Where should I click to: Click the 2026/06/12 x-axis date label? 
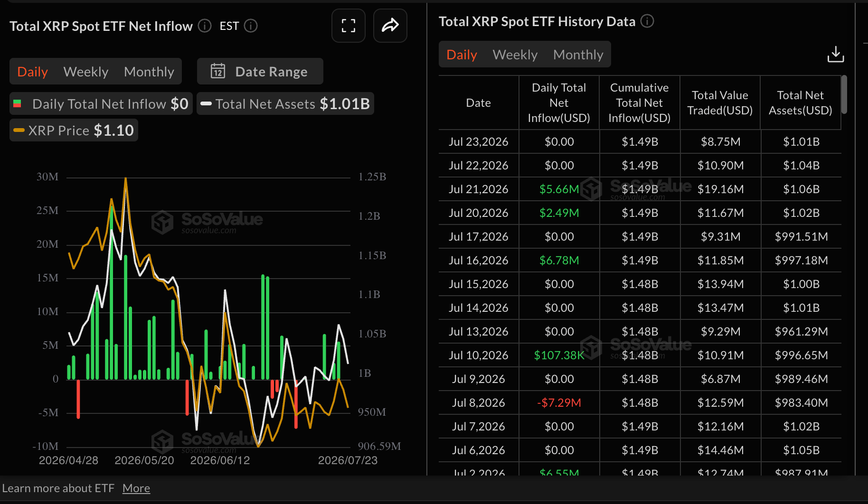[220, 460]
